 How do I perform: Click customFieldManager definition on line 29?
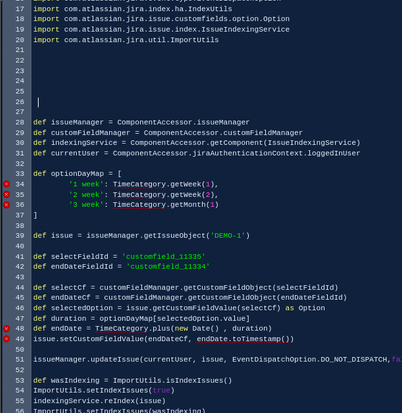(90, 133)
